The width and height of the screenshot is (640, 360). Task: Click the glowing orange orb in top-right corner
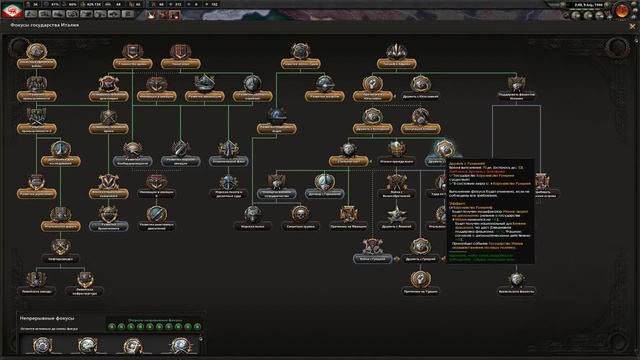pos(622,11)
